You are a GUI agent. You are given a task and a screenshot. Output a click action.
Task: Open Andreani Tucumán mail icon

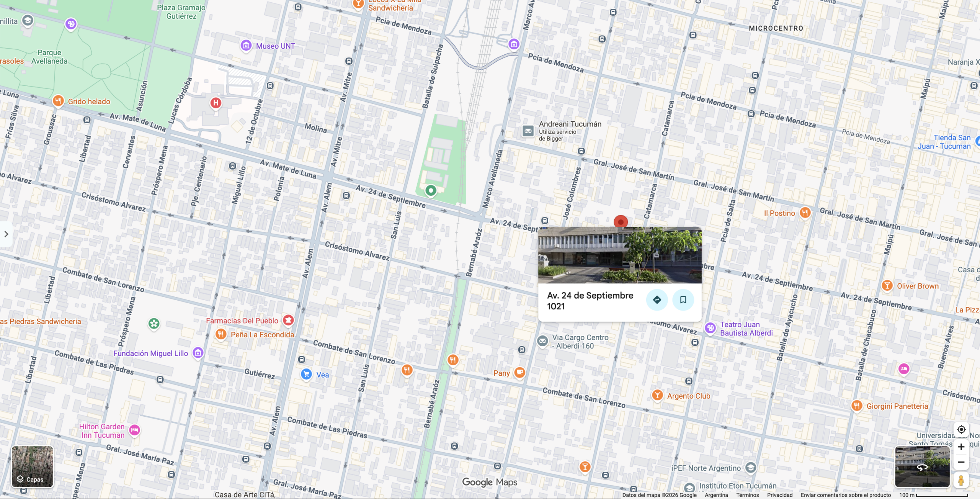click(x=528, y=131)
